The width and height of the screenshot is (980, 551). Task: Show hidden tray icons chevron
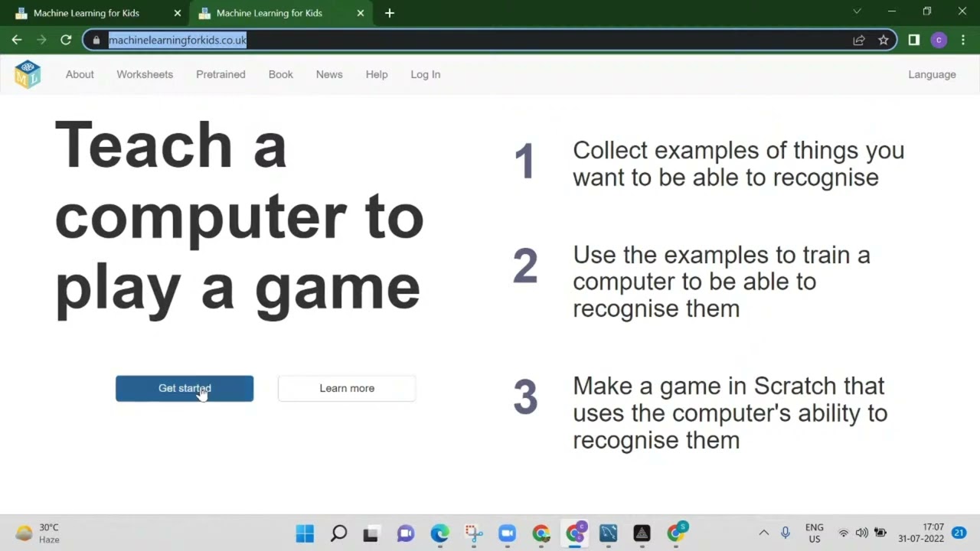[x=763, y=533]
